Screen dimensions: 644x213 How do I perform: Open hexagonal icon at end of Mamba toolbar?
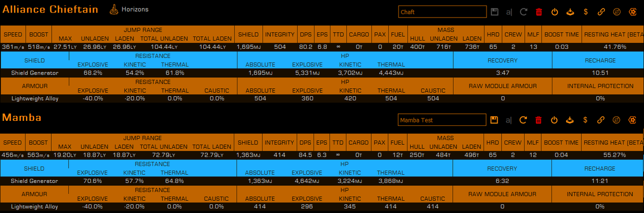pyautogui.click(x=632, y=120)
